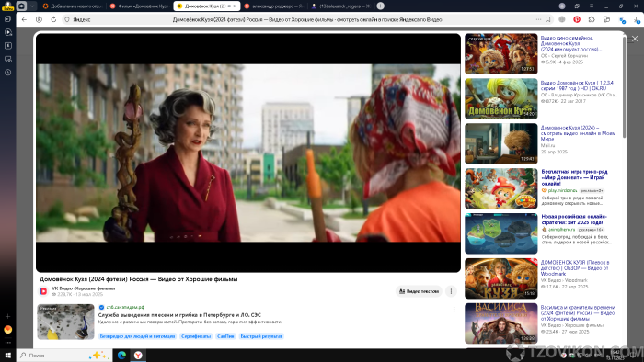The height and width of the screenshot is (362, 644).
Task: Close the video overlay with the X icon
Action: (x=635, y=39)
